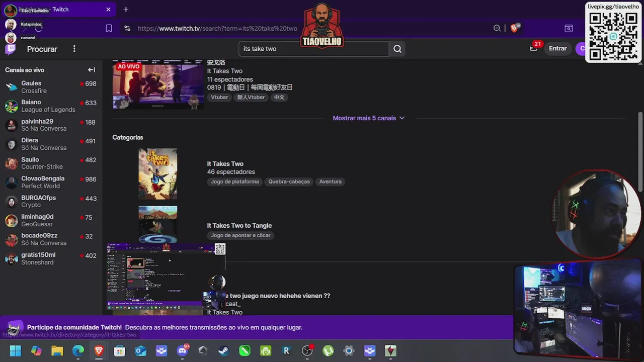Click the search magnifier button
This screenshot has height=362, width=644.
pos(397,49)
